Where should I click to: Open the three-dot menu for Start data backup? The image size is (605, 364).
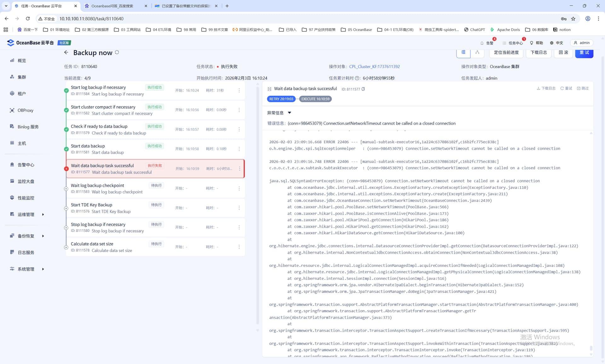[x=239, y=149]
